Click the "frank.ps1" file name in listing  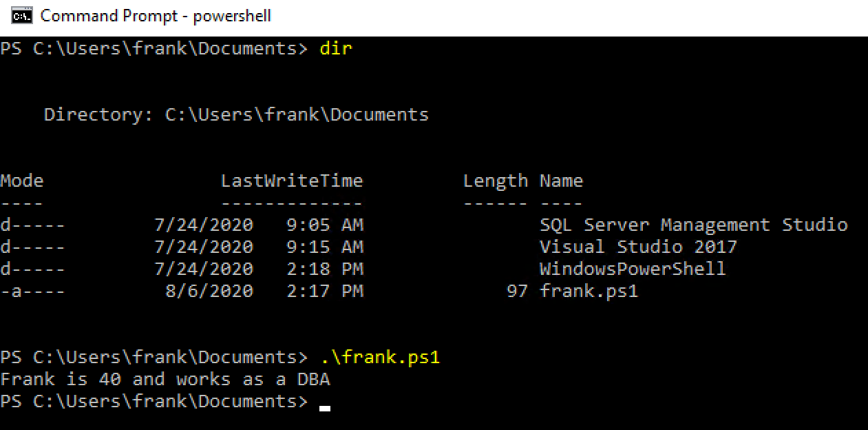[589, 291]
